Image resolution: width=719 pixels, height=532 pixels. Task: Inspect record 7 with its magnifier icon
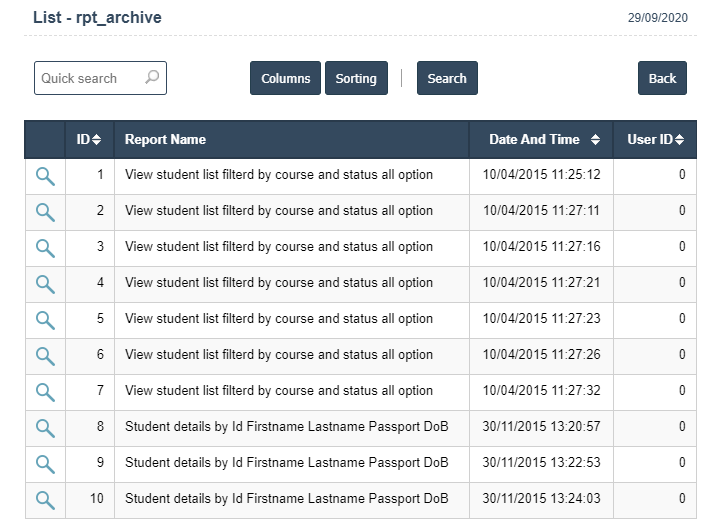[45, 392]
